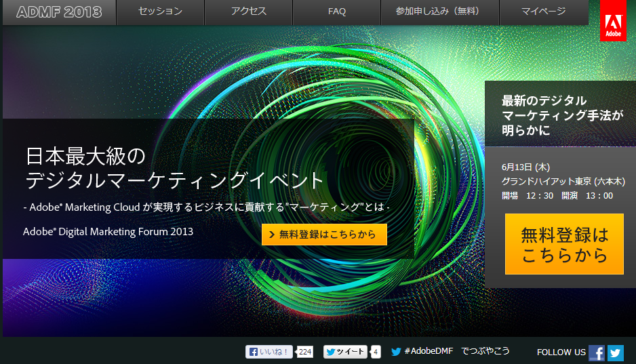
Task: Navigate to マイページ
Action: tap(544, 12)
